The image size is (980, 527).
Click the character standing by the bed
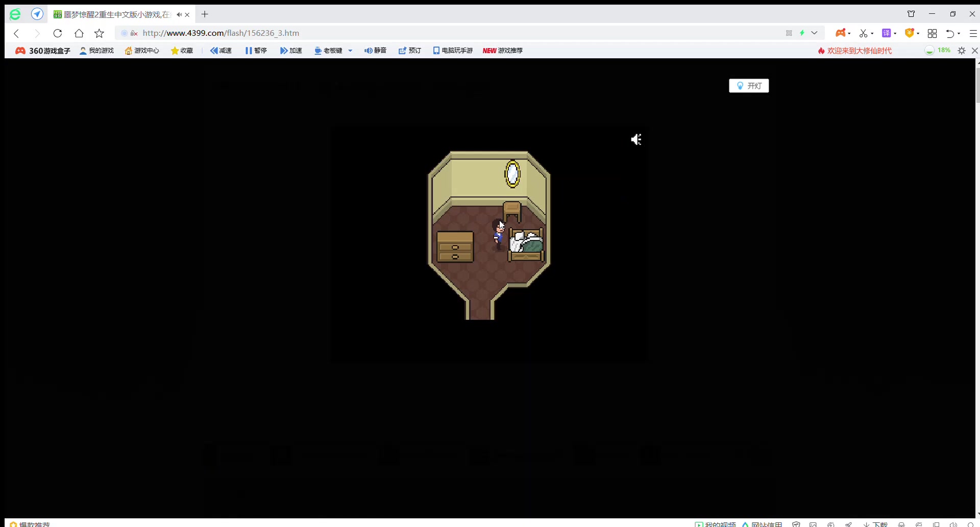(499, 235)
